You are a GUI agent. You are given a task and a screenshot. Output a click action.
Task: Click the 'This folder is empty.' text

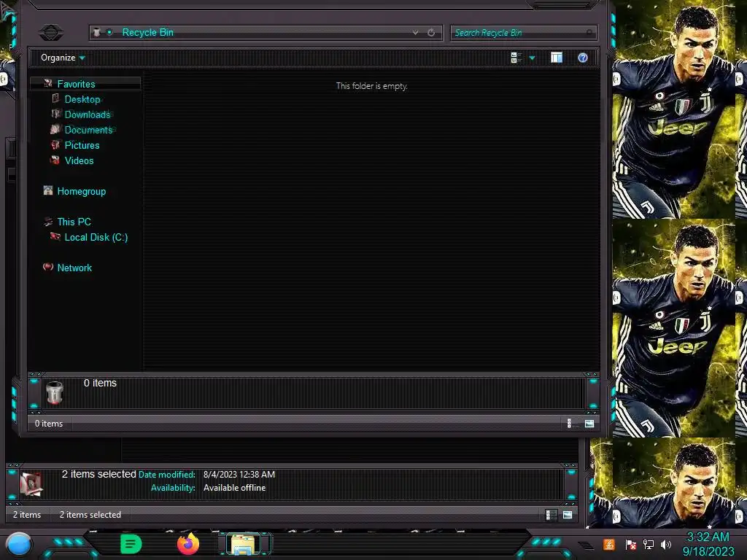[371, 86]
